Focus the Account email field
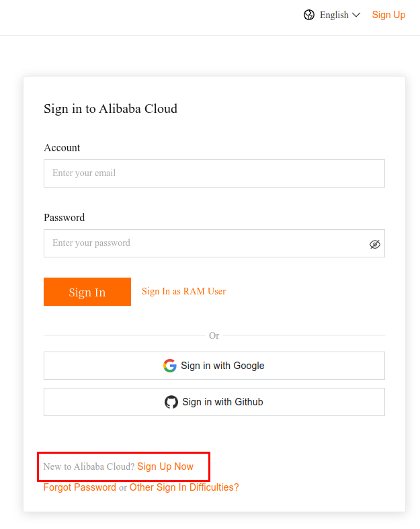 [214, 173]
